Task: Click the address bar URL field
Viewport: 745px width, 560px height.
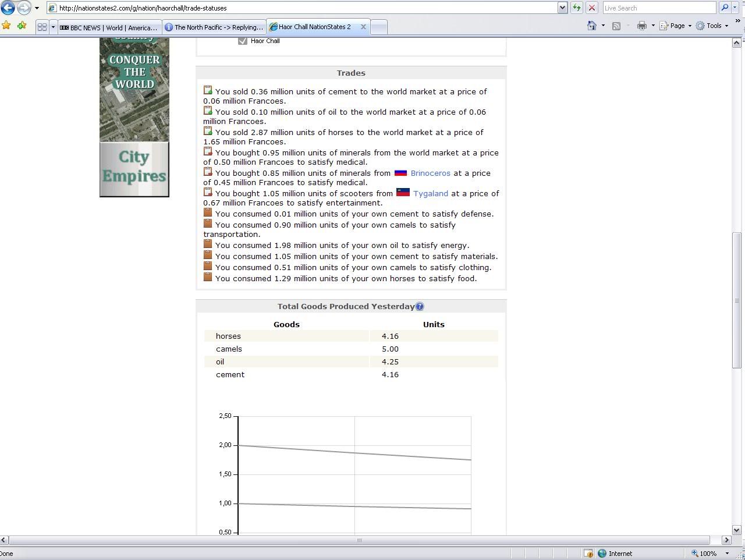Action: tap(303, 8)
